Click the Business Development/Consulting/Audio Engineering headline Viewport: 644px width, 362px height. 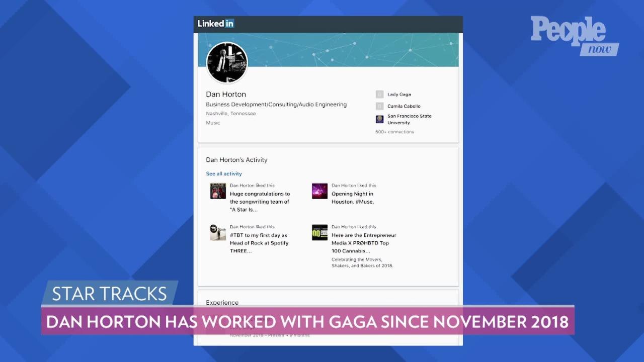(x=276, y=105)
